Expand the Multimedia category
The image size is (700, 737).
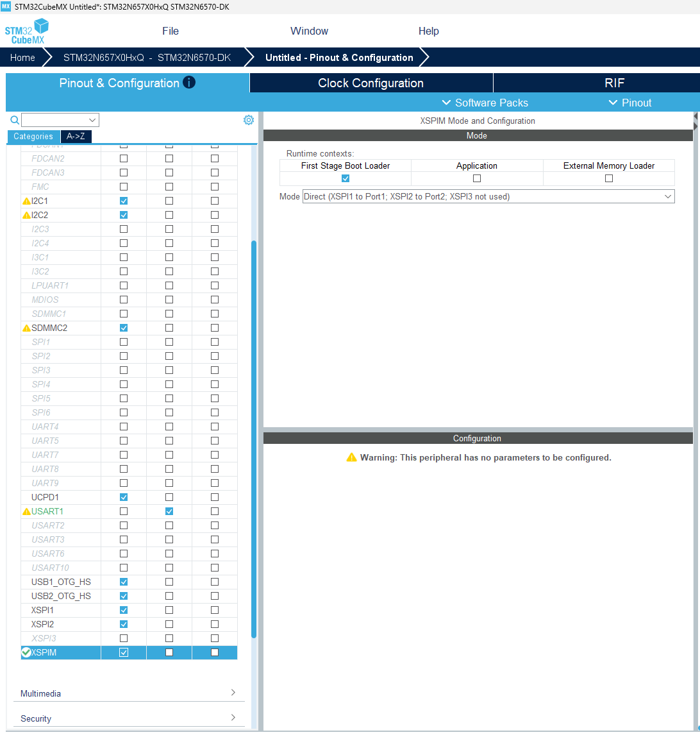129,693
